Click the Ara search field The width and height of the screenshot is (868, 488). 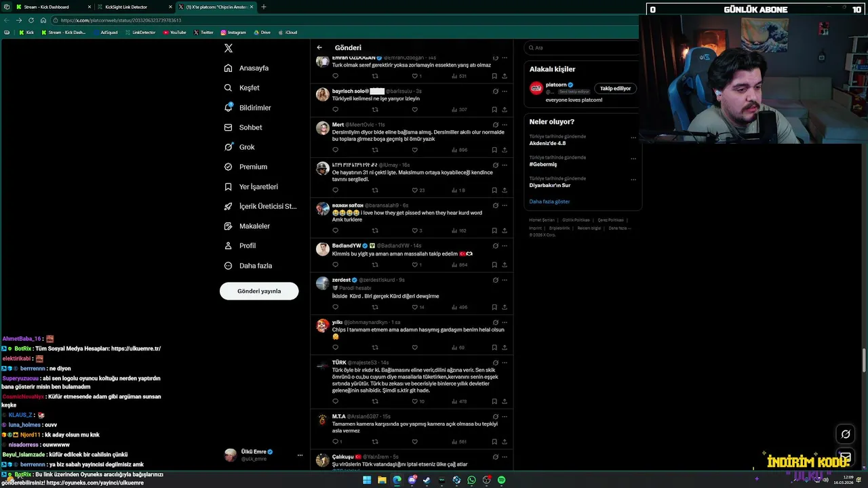(583, 47)
